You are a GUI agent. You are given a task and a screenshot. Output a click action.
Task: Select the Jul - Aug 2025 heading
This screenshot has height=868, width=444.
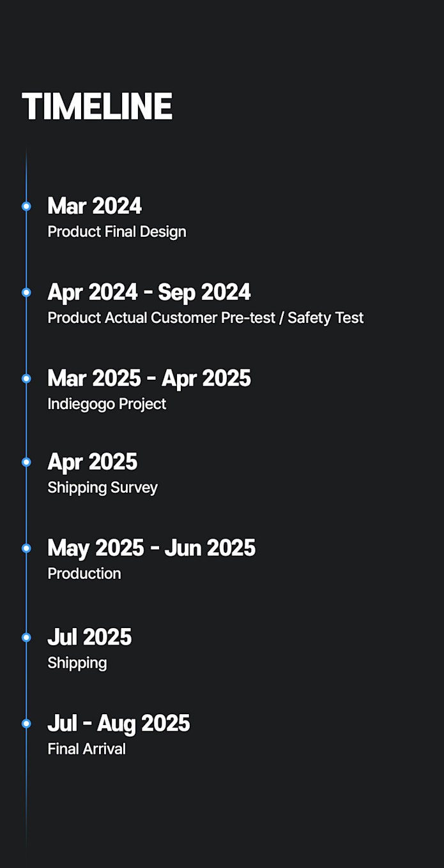point(119,724)
